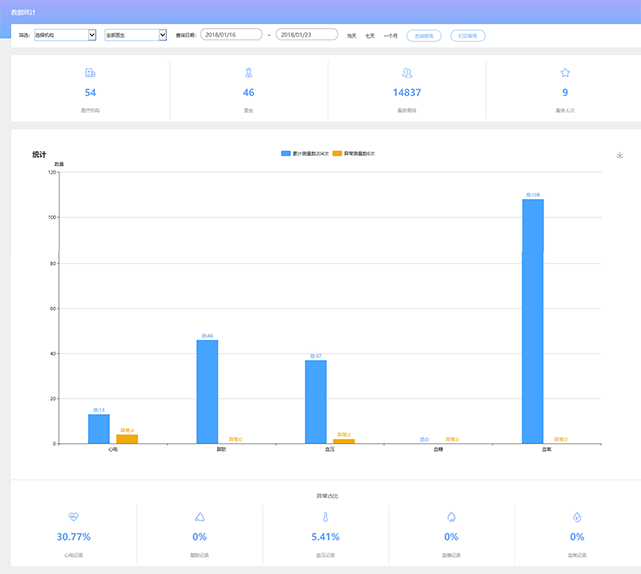Screen dimensions: 641x574
Task: Click the doctor icon above 46
Action: (x=248, y=73)
